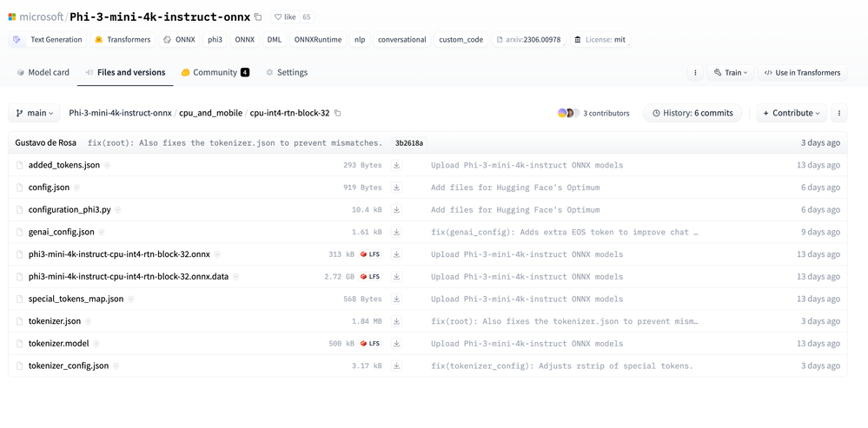Image resolution: width=868 pixels, height=428 pixels.
Task: Click the Text Generation tag
Action: [48, 40]
